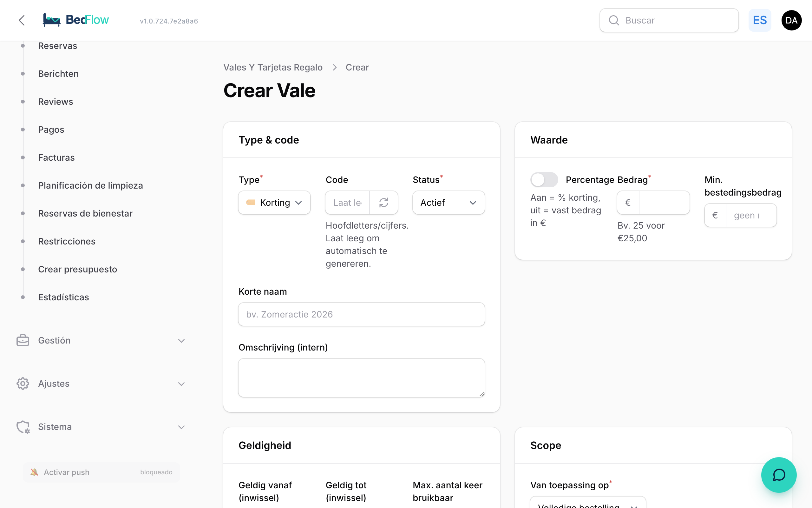Open Estadísticas page
812x508 pixels.
click(x=63, y=297)
